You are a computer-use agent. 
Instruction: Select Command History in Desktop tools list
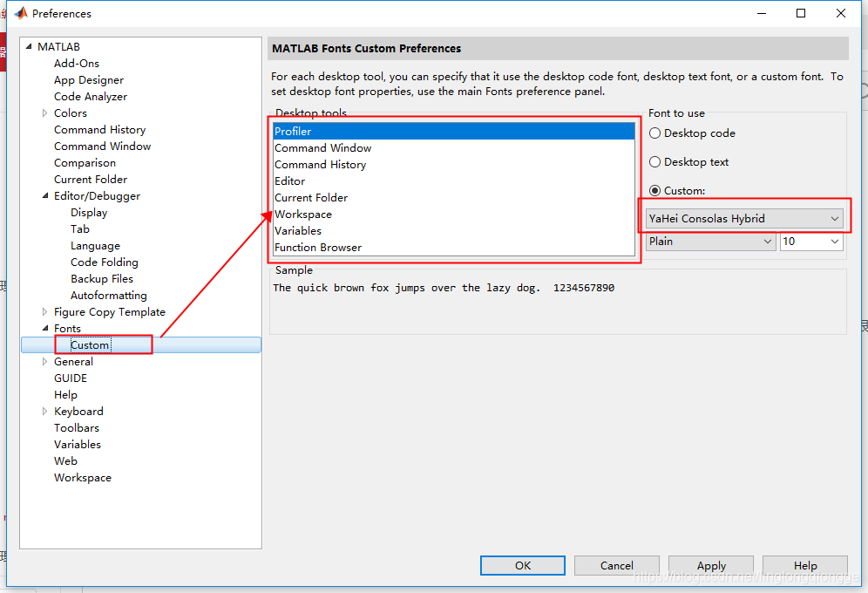tap(454, 165)
